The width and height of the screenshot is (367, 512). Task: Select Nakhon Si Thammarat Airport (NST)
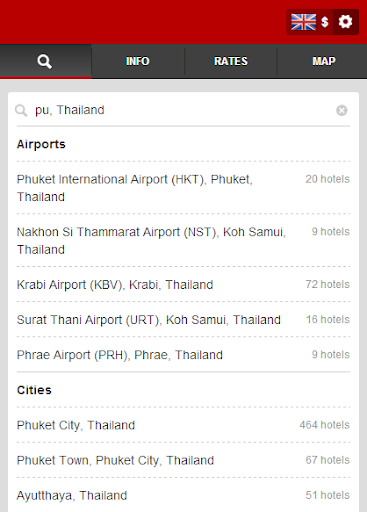183,240
